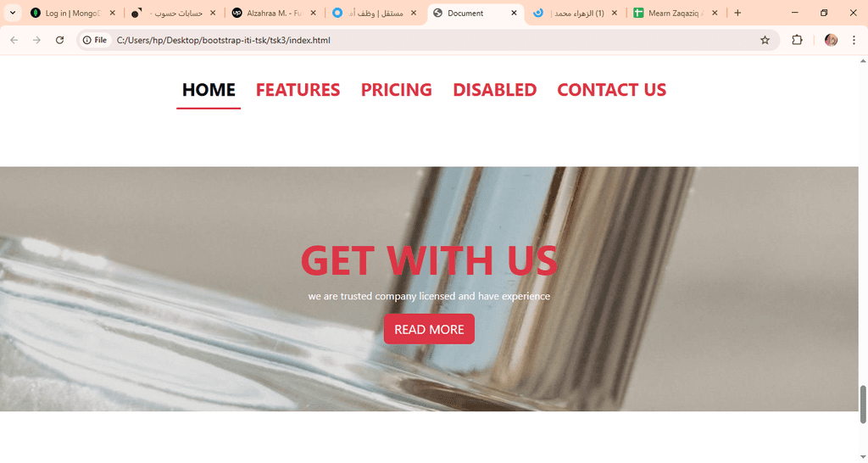Bookmark this page with the star icon

[x=765, y=40]
